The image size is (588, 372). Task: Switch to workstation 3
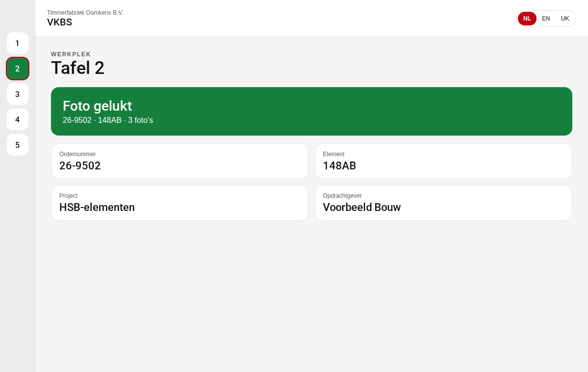click(18, 94)
